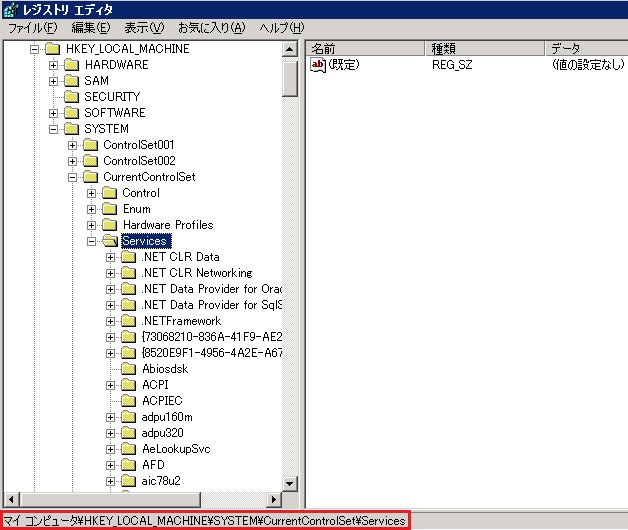
Task: Click the Hardware Profiles folder icon
Action: (110, 225)
